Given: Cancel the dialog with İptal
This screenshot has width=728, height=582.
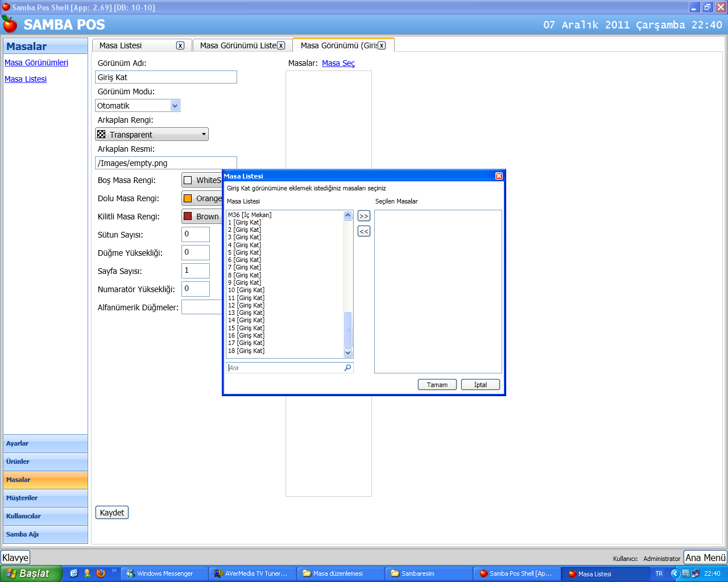Looking at the screenshot, I should 481,385.
